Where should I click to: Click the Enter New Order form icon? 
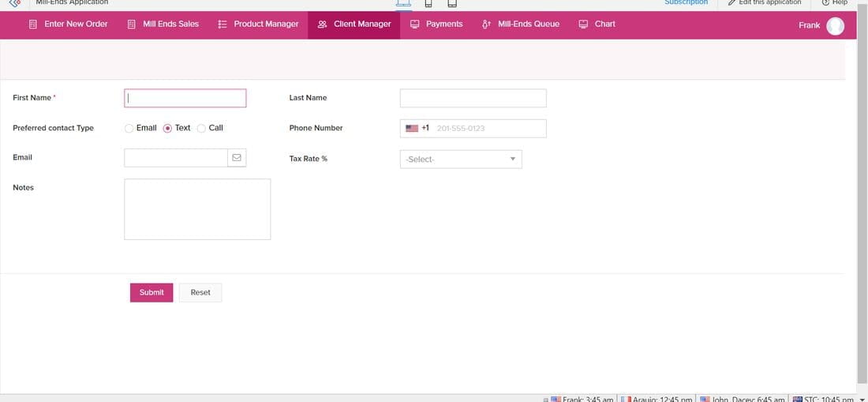pyautogui.click(x=33, y=24)
